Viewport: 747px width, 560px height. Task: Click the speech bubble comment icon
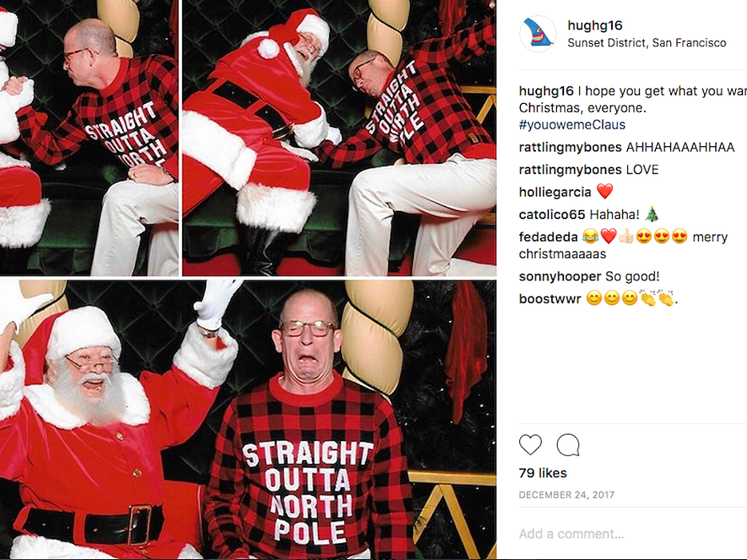pos(568,445)
